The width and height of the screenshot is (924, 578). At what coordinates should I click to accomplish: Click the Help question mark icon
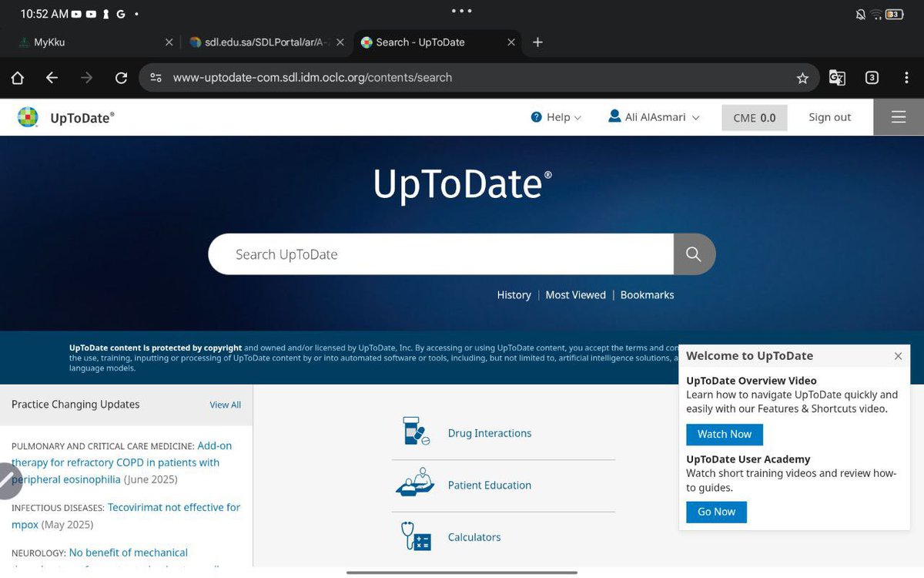(537, 117)
